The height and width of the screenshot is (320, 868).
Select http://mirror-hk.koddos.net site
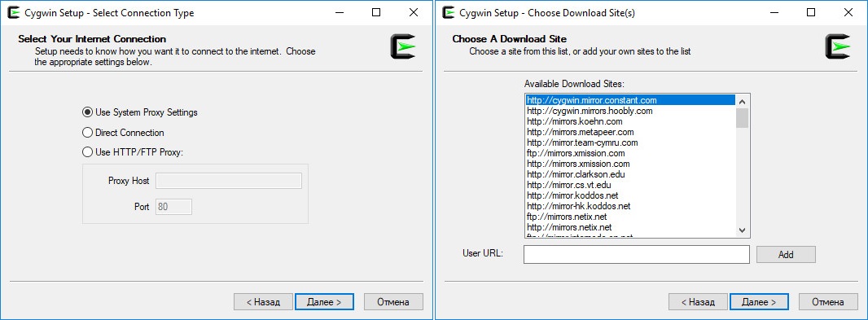630,206
